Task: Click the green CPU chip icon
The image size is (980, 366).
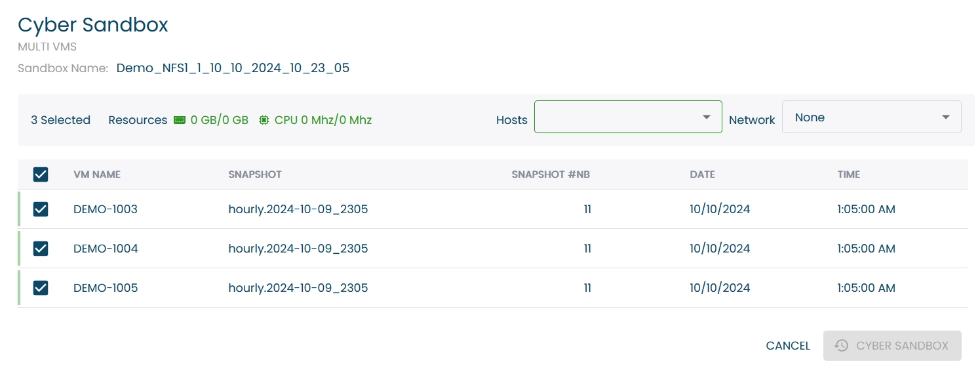Action: [264, 120]
